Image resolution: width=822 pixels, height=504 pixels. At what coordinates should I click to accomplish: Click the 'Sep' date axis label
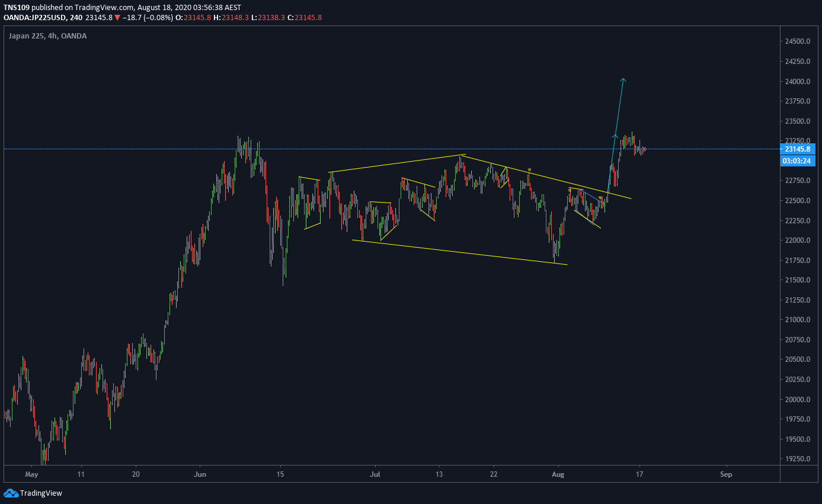point(726,474)
